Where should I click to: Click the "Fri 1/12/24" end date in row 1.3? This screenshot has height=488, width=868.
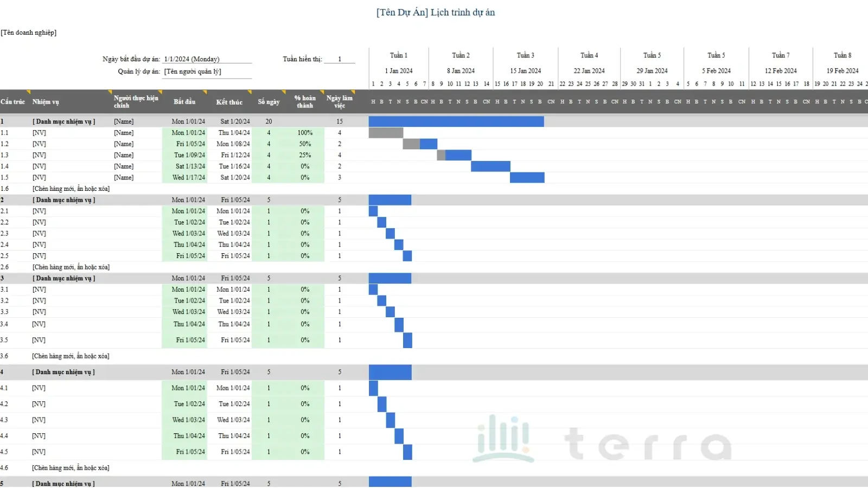235,155
